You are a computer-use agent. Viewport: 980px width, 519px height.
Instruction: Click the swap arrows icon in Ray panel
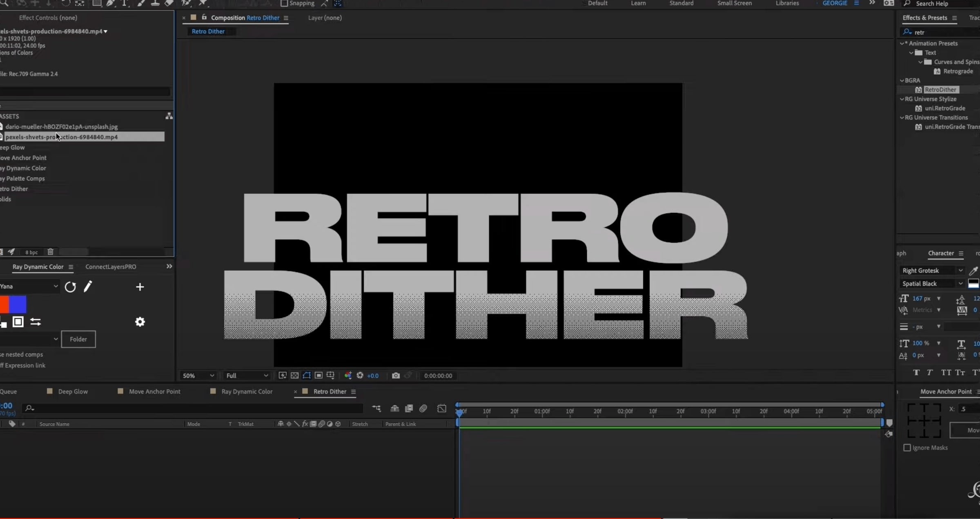(x=36, y=322)
